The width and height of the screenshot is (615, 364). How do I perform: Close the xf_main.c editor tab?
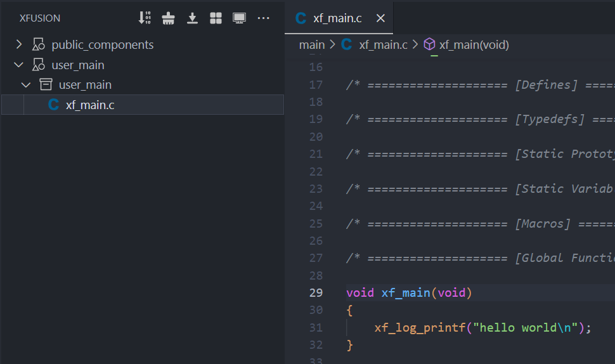(x=380, y=18)
